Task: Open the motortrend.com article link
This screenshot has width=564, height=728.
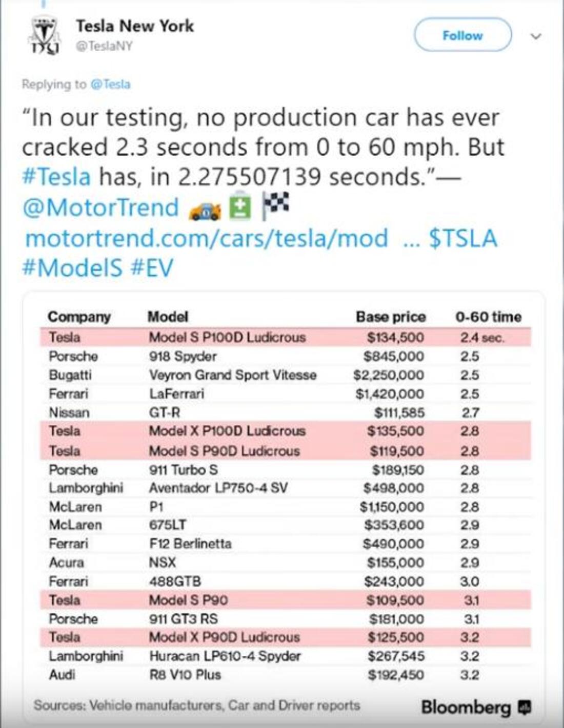Action: [207, 238]
